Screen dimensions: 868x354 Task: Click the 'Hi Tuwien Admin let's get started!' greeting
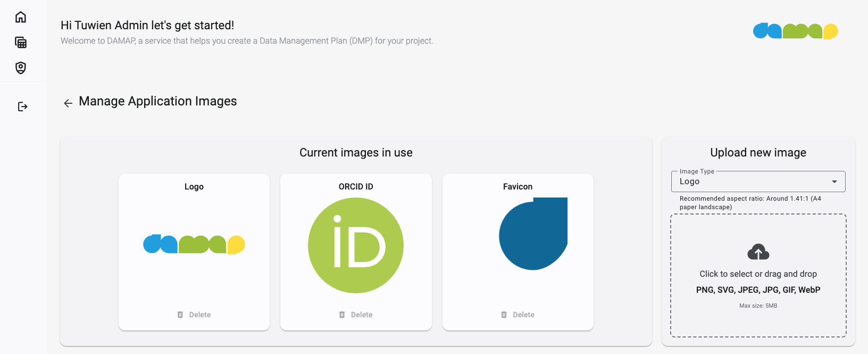pyautogui.click(x=147, y=25)
